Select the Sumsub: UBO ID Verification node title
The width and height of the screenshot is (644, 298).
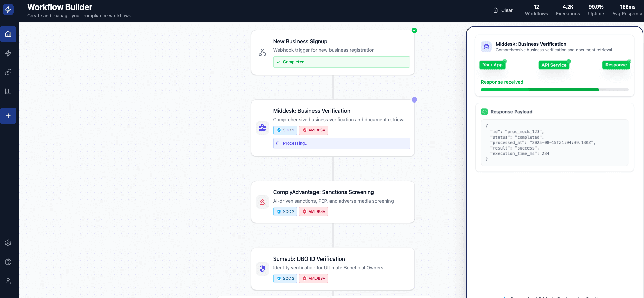tap(309, 259)
